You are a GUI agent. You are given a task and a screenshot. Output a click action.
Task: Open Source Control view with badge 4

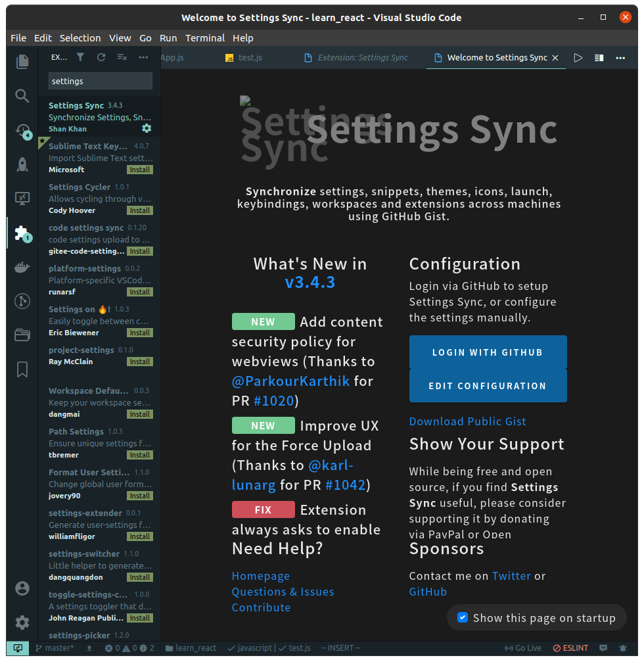coord(23,131)
